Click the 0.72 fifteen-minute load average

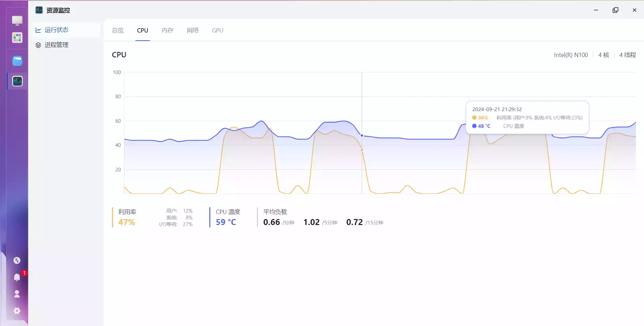[x=354, y=222]
